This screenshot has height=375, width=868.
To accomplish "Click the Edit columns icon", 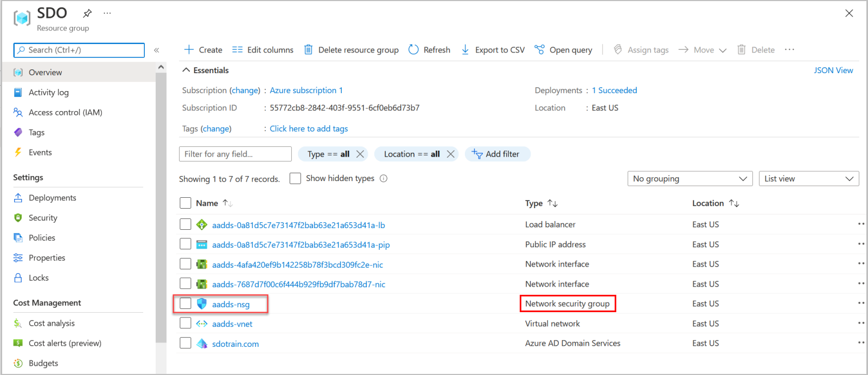I will pyautogui.click(x=237, y=50).
